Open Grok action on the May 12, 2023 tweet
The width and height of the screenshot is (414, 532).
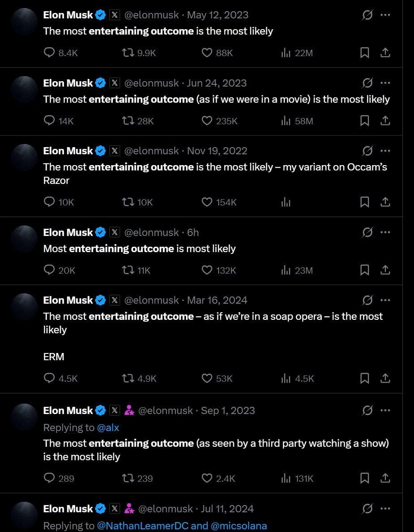(x=367, y=15)
